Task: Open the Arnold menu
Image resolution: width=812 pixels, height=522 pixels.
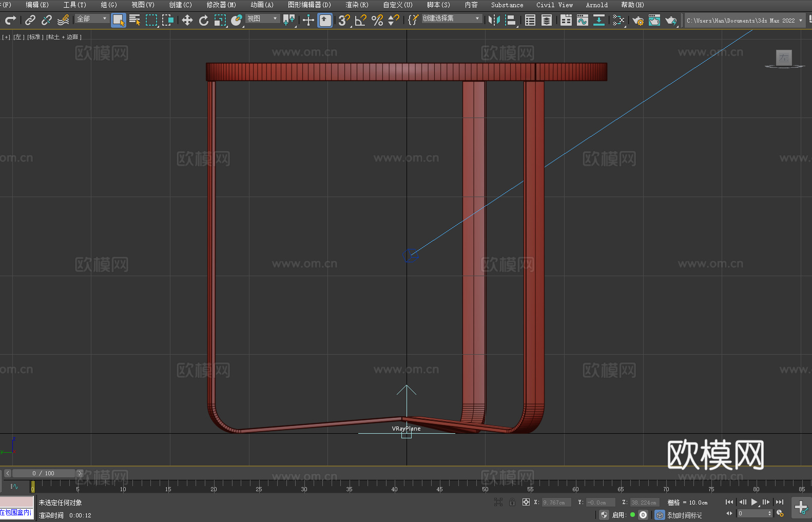Action: pyautogui.click(x=597, y=5)
